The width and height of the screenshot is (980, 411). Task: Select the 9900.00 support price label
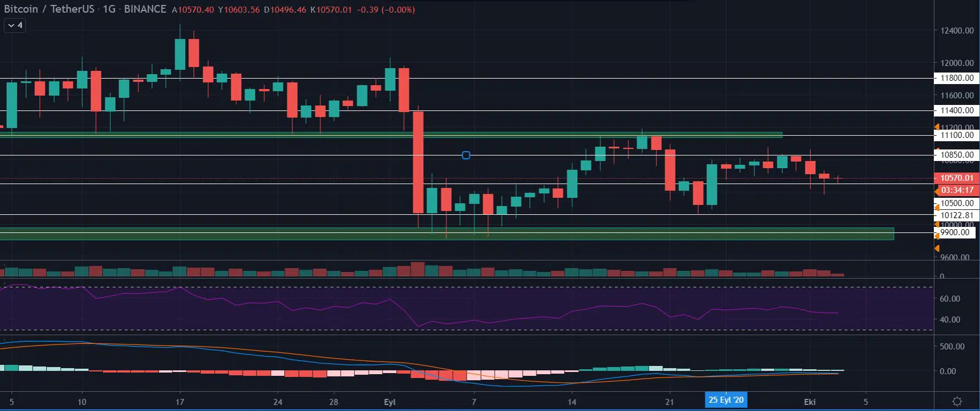956,232
